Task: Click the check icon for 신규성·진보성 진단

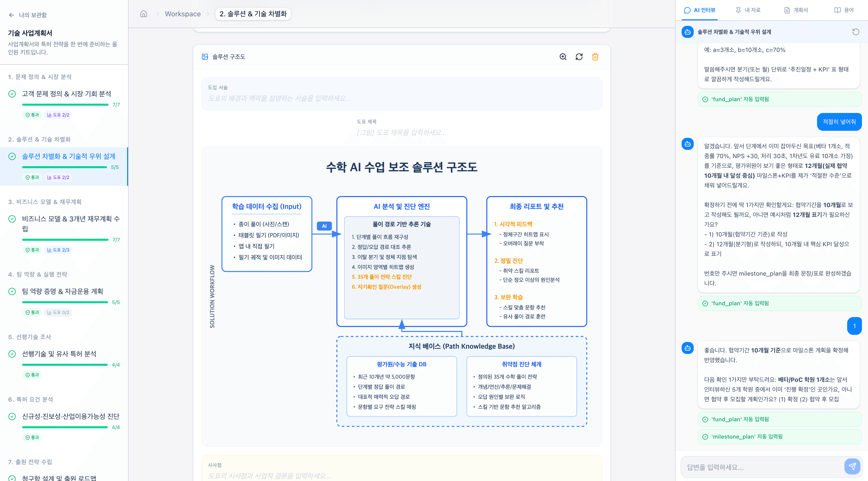Action: click(12, 416)
